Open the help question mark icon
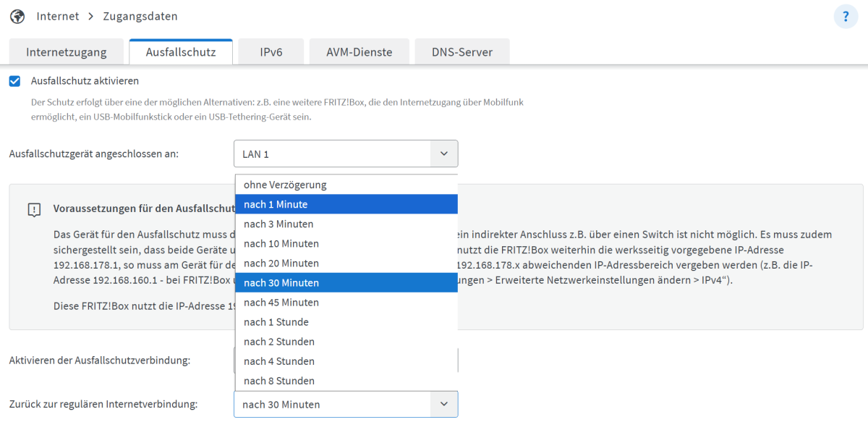This screenshot has height=430, width=868. pyautogui.click(x=846, y=16)
